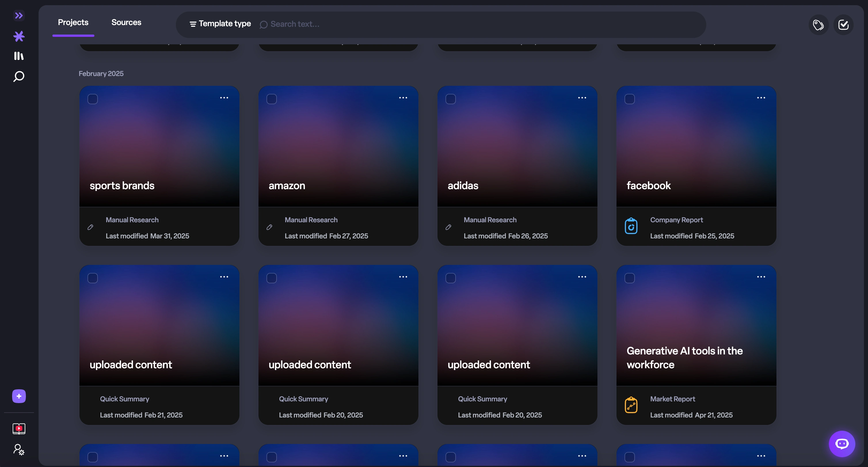
Task: Click Manual Research label on adidas card
Action: click(x=490, y=220)
